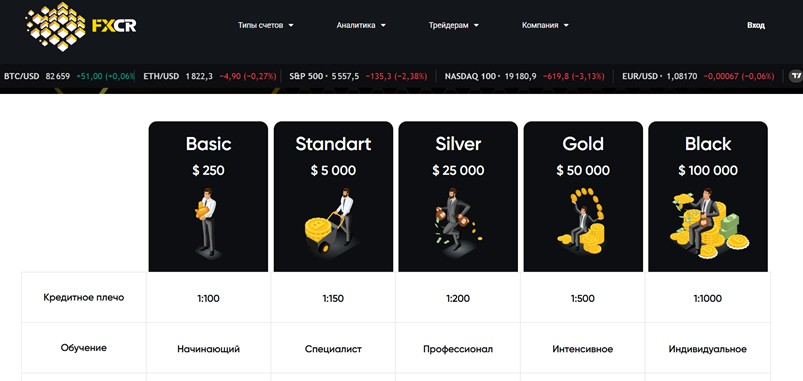
Task: Select the Black money-pile illustration
Action: [x=709, y=222]
